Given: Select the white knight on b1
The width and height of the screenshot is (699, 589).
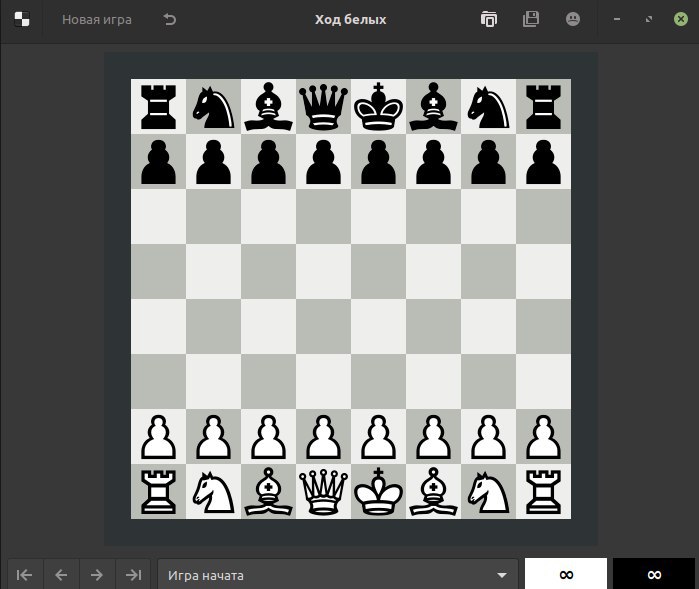Looking at the screenshot, I should [214, 491].
